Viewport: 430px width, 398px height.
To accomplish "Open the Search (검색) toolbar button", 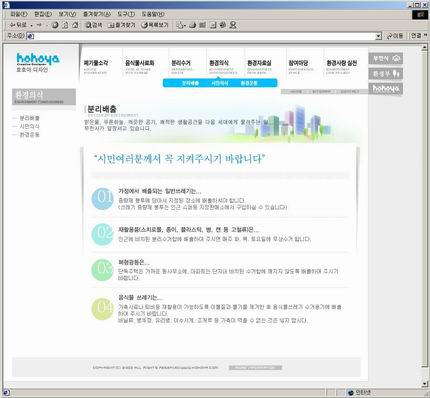I will point(94,25).
